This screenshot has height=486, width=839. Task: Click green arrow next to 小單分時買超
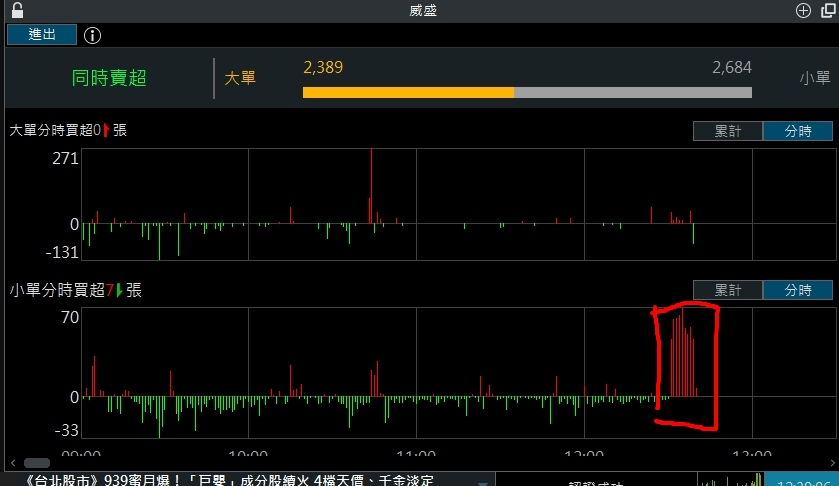point(118,291)
